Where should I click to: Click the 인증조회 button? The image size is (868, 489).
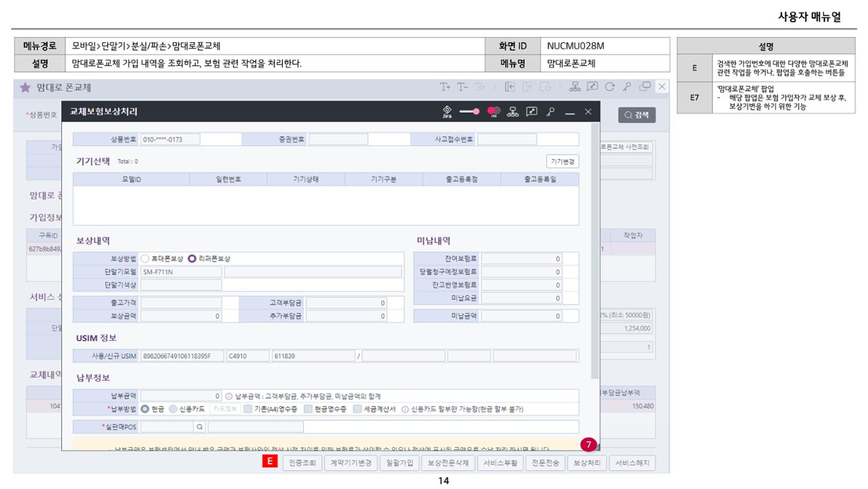pyautogui.click(x=302, y=463)
